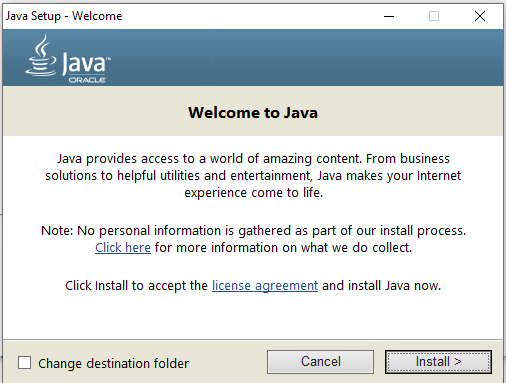Click the Java steaming coffee cup logo

pos(41,56)
